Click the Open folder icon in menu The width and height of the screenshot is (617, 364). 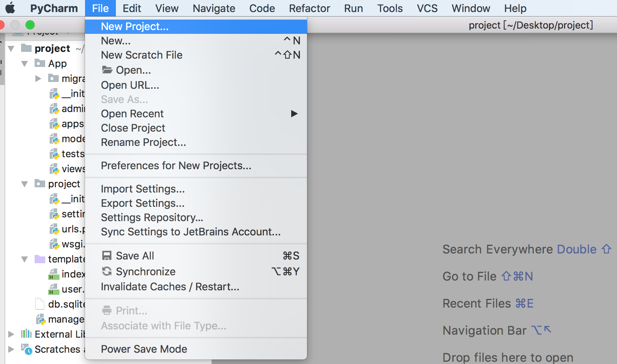(107, 70)
